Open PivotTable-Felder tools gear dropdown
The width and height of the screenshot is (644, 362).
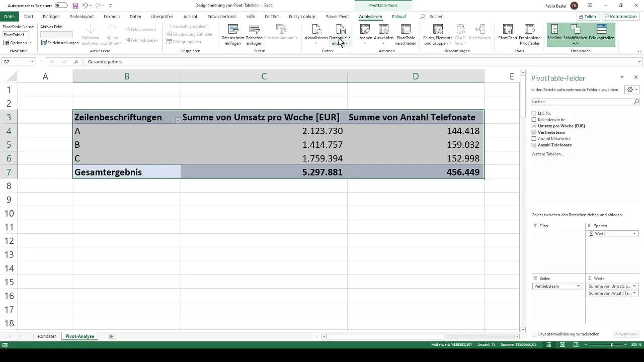click(631, 89)
